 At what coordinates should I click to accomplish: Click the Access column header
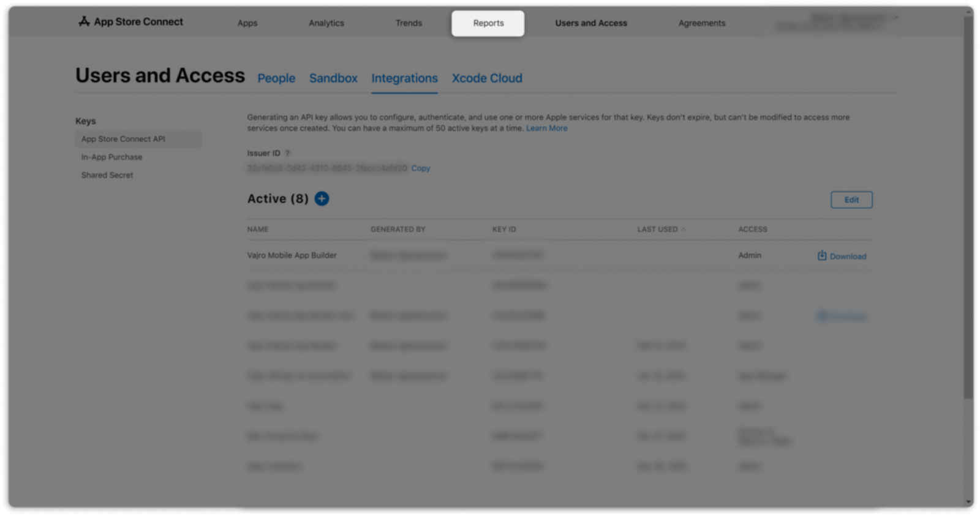pos(753,230)
